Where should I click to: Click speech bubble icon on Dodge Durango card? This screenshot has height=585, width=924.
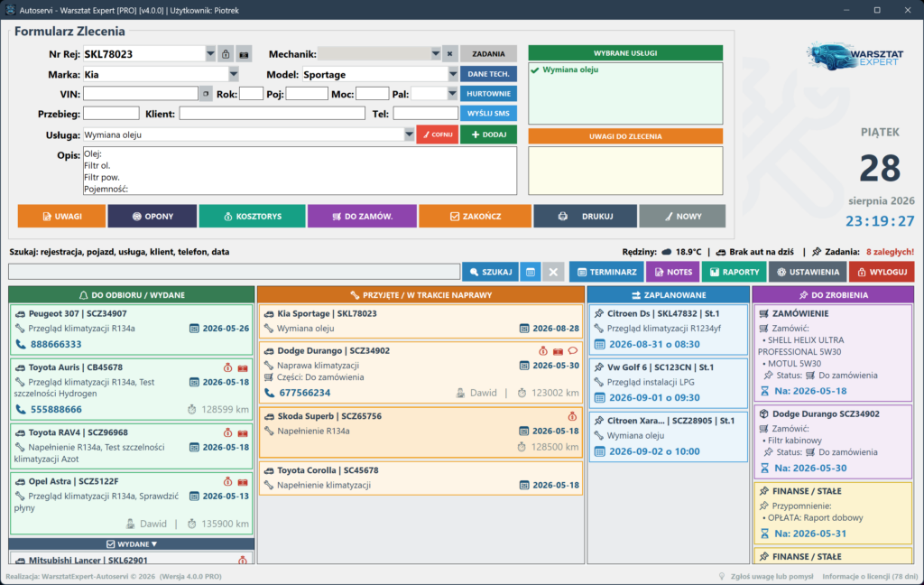click(572, 351)
